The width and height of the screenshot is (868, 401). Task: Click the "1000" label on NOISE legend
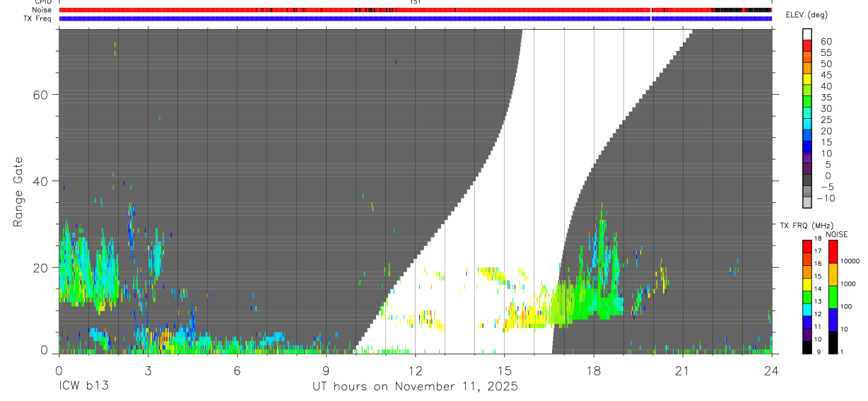848,284
